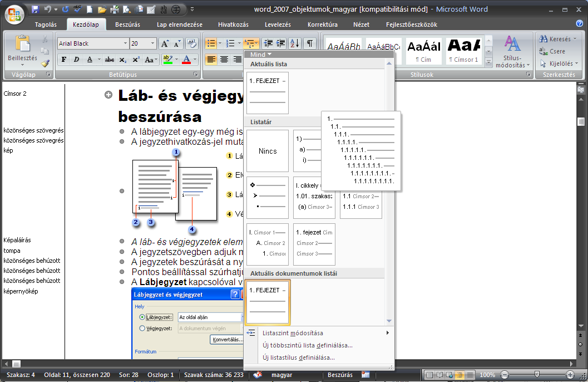Screen dimensions: 588x382
Task: Create a new blank document via toolbar icon
Action: 90,9
